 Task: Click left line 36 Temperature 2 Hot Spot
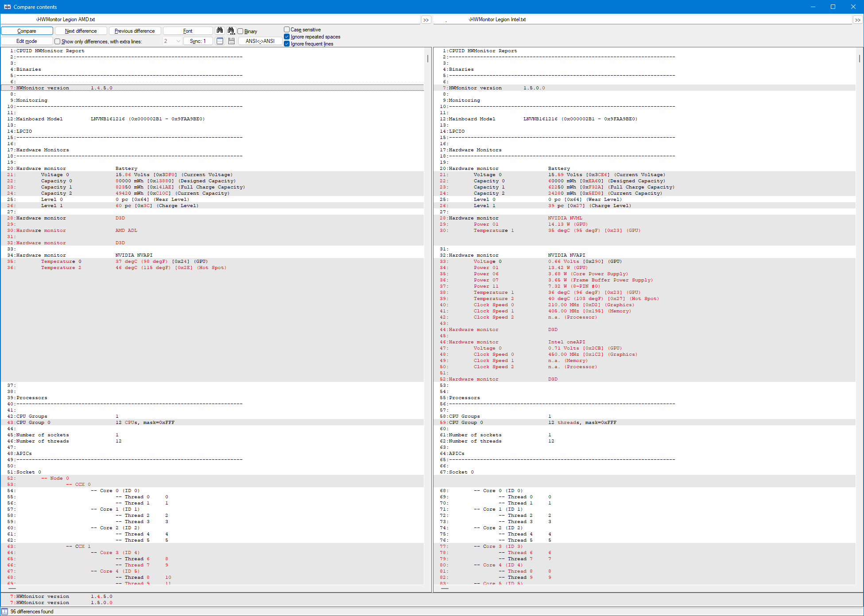coord(213,267)
